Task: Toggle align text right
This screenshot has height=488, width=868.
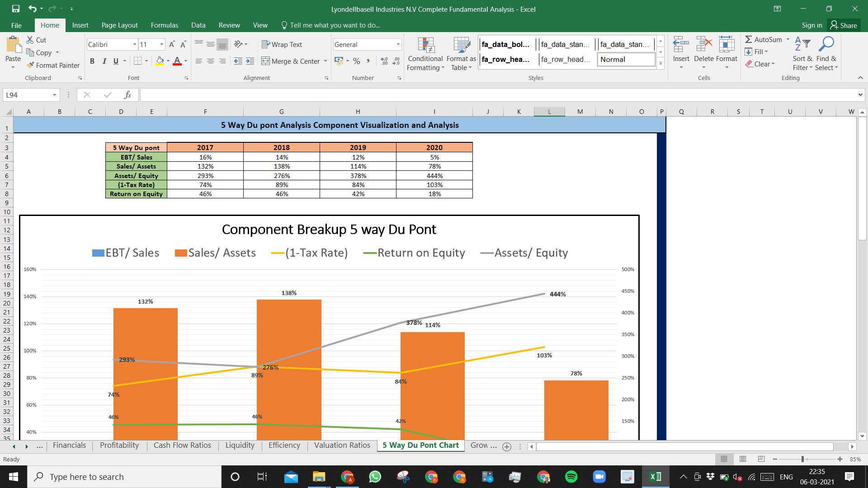Action: tap(222, 61)
